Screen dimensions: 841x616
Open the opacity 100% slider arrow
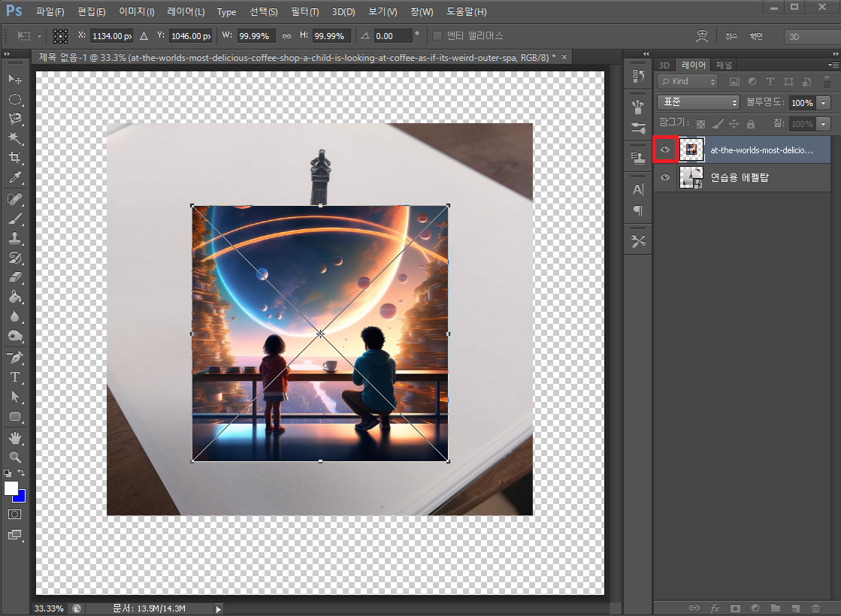tap(823, 103)
